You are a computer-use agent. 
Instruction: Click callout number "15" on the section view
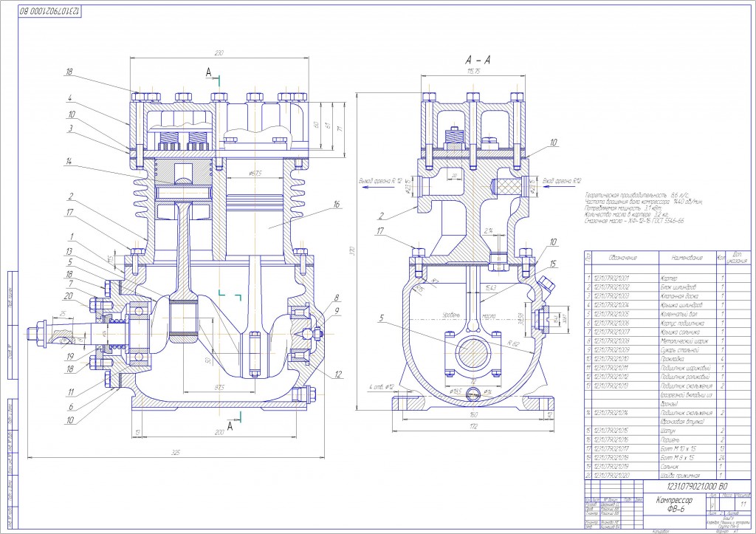pos(553,264)
